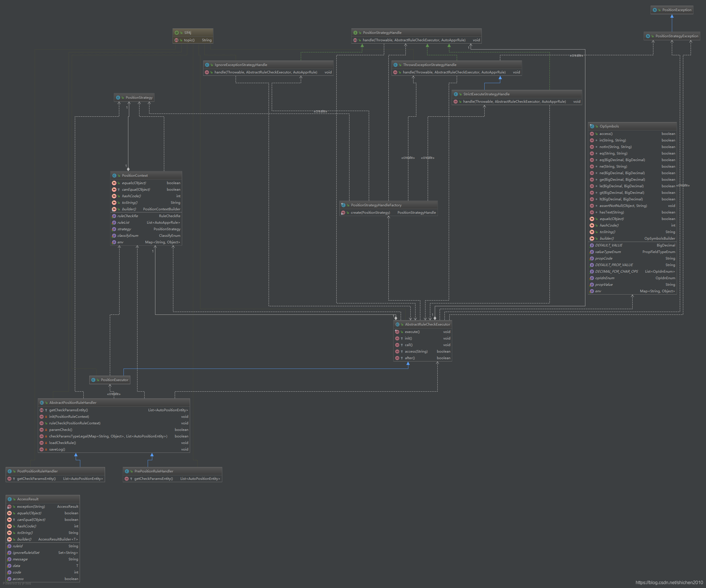Click the PositionException class icon
Viewport: 706px width, 588px height.
(655, 10)
